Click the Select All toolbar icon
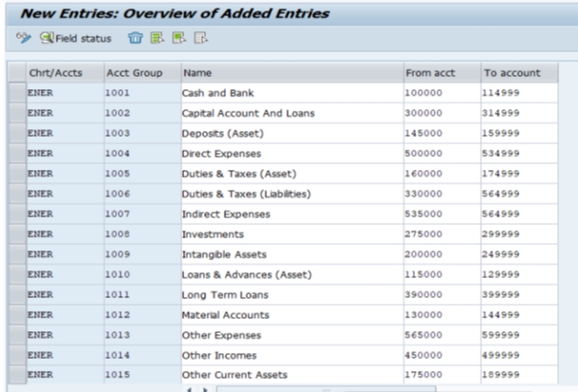The image size is (578, 392). click(158, 38)
